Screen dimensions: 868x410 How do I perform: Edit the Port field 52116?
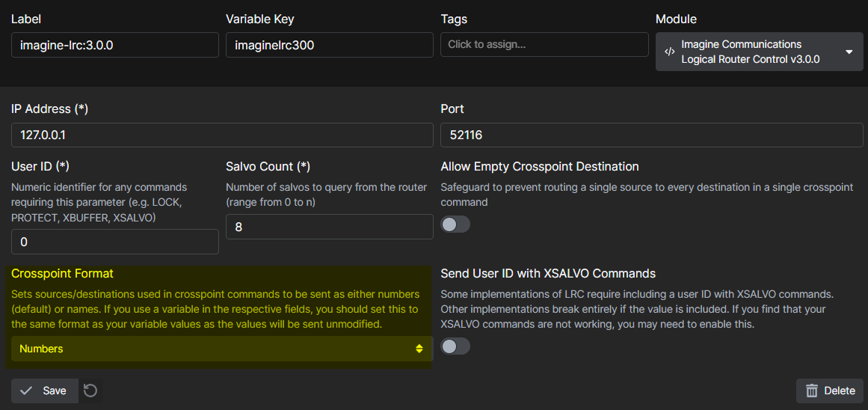pyautogui.click(x=651, y=135)
